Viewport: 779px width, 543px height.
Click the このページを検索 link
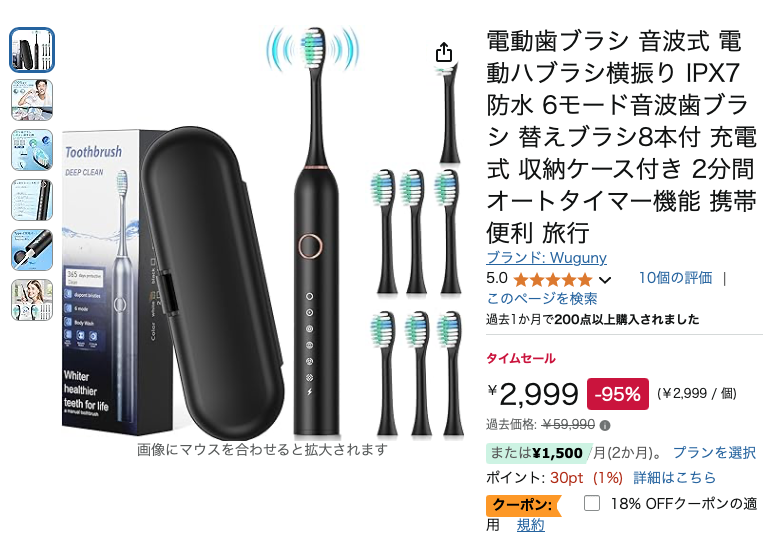click(x=542, y=299)
